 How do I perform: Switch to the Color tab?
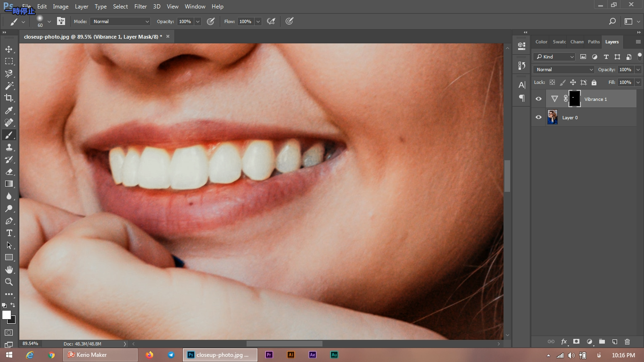[x=541, y=41]
